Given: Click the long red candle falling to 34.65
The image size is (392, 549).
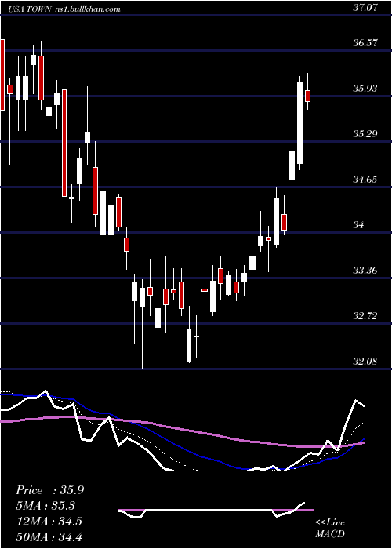Looking at the screenshot, I should tap(64, 143).
